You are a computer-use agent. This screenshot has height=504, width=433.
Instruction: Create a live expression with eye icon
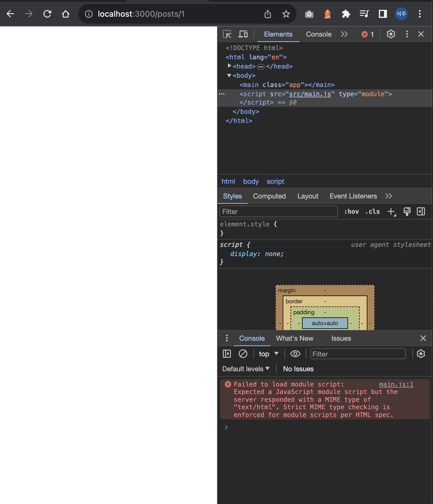pyautogui.click(x=295, y=354)
